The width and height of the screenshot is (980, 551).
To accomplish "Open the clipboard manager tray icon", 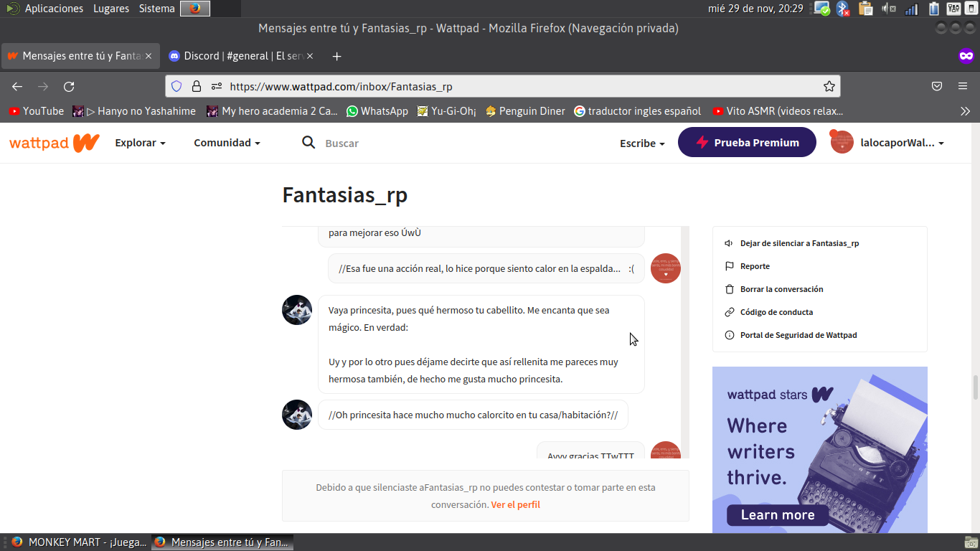I will (x=866, y=9).
